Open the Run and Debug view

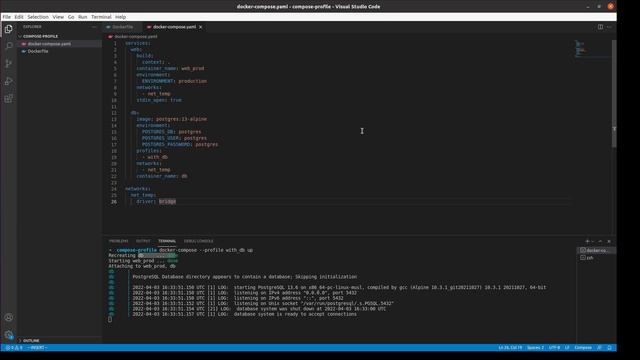pyautogui.click(x=9, y=81)
